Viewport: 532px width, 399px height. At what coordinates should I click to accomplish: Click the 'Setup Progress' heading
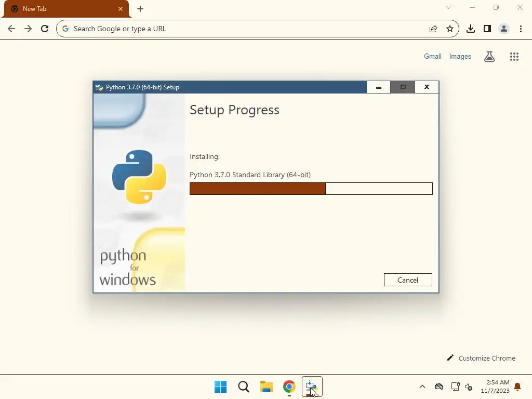(x=234, y=110)
